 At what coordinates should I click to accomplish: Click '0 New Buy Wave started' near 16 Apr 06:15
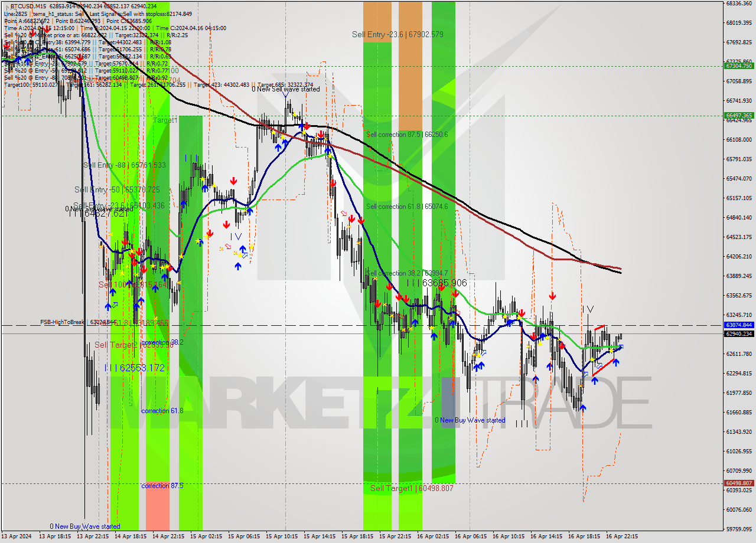470,420
